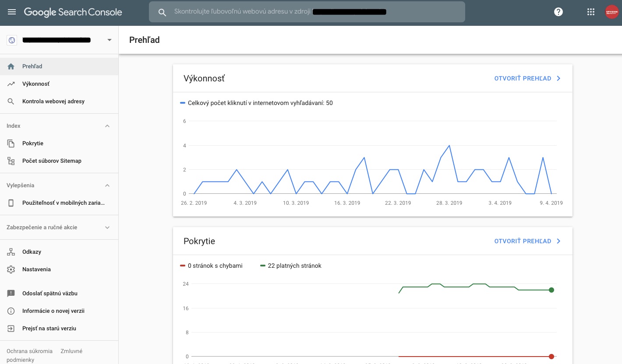Open Pokrytie in the sidebar
Screen dimensions: 622x364
(x=59, y=143)
